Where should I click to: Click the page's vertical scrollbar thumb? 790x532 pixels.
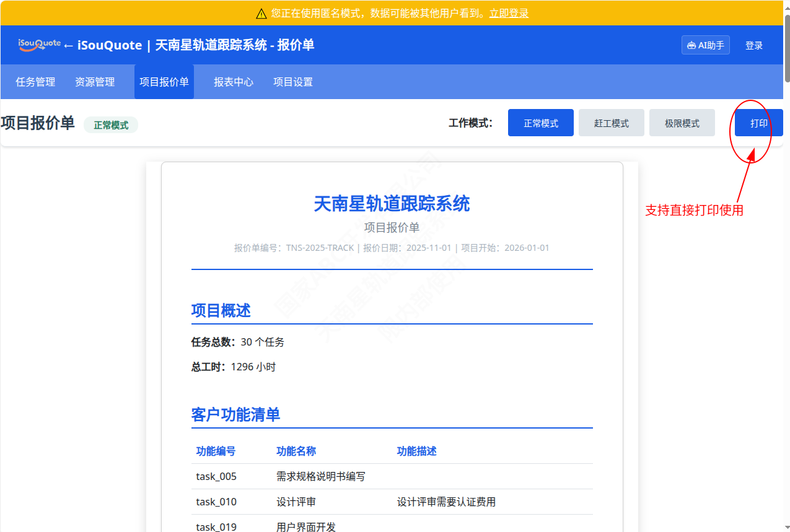(x=787, y=50)
